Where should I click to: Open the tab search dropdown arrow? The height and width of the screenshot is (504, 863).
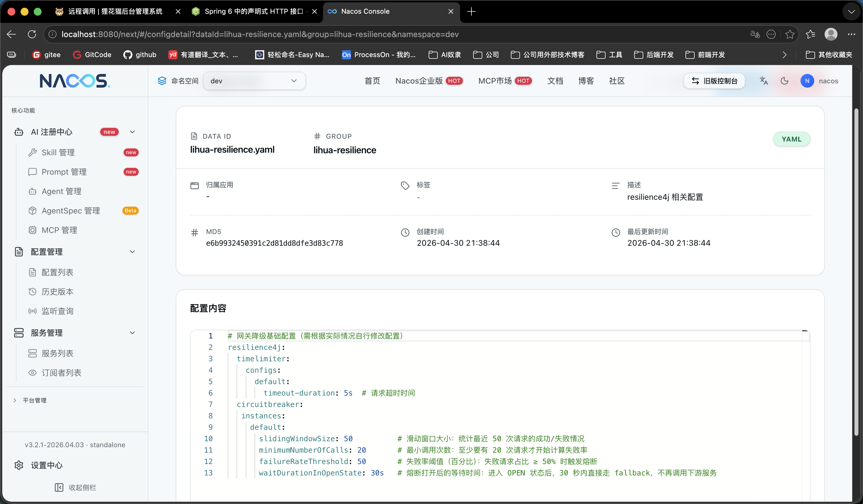pyautogui.click(x=851, y=12)
